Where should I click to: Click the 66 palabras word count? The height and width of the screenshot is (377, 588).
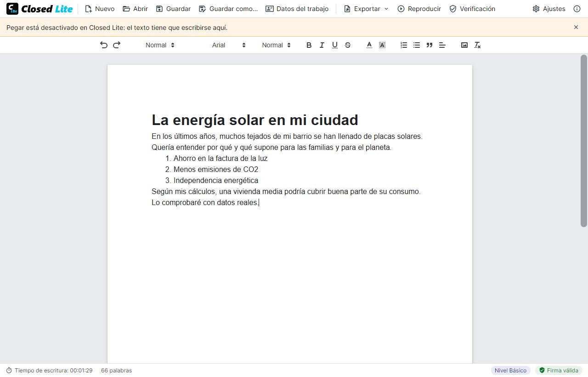(x=116, y=370)
